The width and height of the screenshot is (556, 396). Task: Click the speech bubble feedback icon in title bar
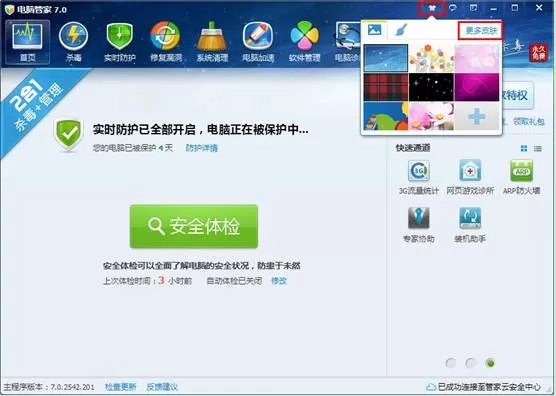[453, 7]
